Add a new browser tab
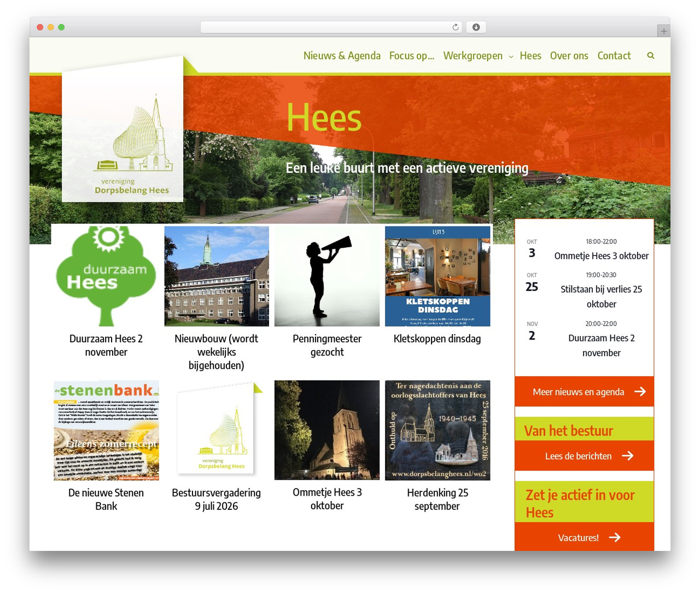Viewport: 700px width, 593px height. pyautogui.click(x=663, y=31)
